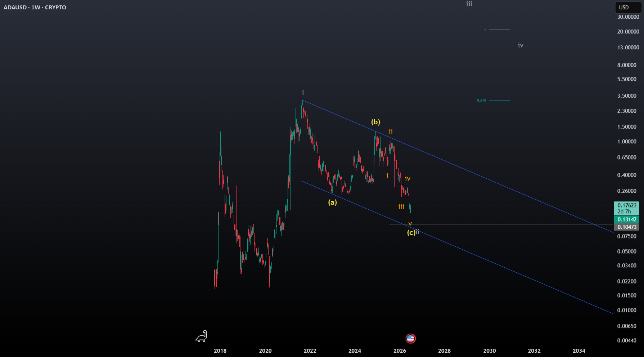Click the 1 Fibonacci level label
The width and height of the screenshot is (644, 357).
click(485, 30)
